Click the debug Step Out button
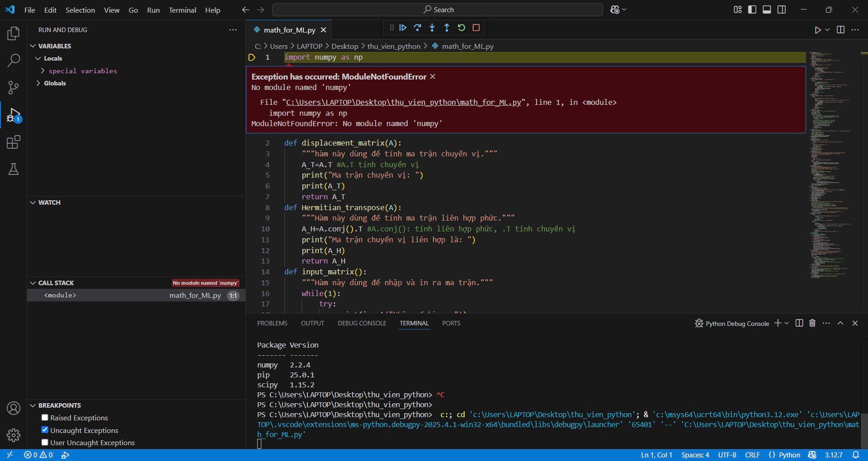The height and width of the screenshot is (461, 868). pyautogui.click(x=447, y=28)
